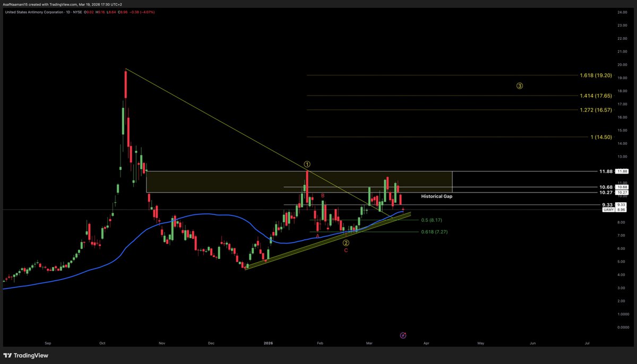The height and width of the screenshot is (364, 637).
Task: Select the red wave B label
Action: coord(322,196)
